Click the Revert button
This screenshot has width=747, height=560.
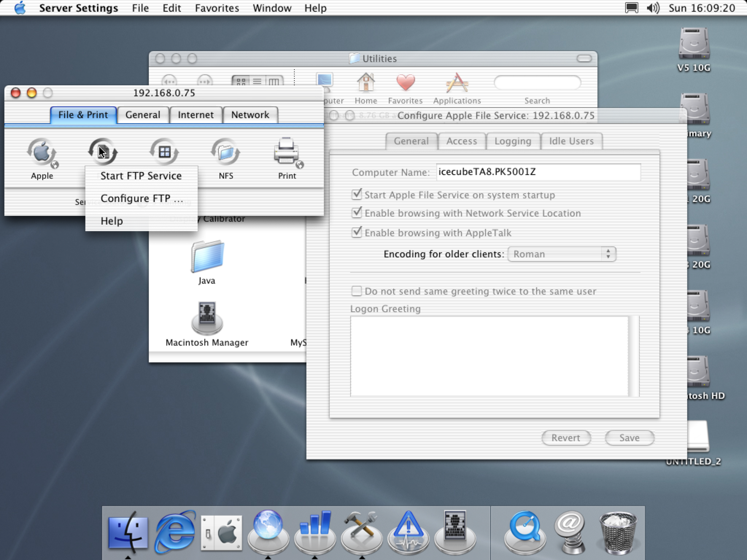[x=566, y=437]
